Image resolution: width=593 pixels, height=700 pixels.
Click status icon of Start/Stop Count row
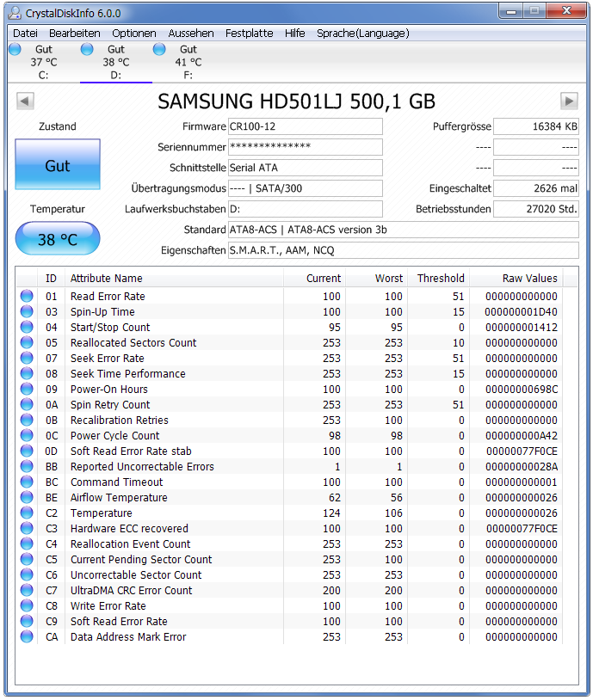[x=27, y=328]
